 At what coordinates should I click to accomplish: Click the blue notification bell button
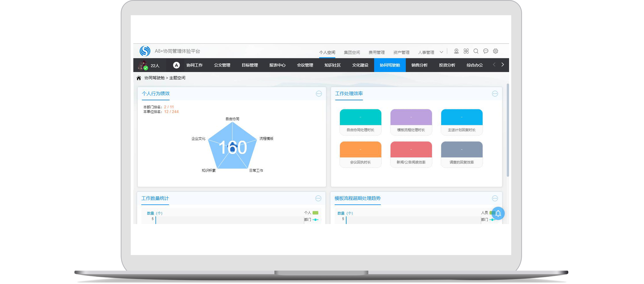[498, 213]
